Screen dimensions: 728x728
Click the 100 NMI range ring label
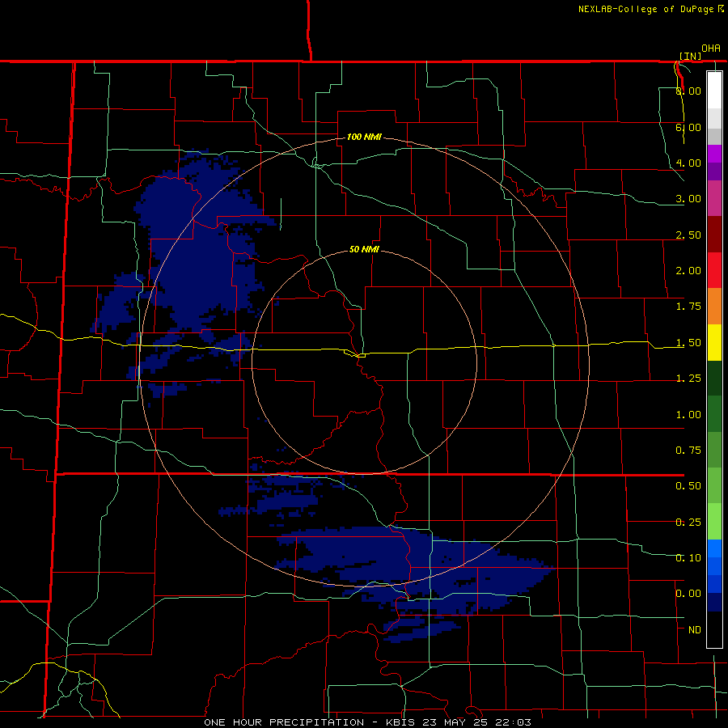(x=365, y=137)
